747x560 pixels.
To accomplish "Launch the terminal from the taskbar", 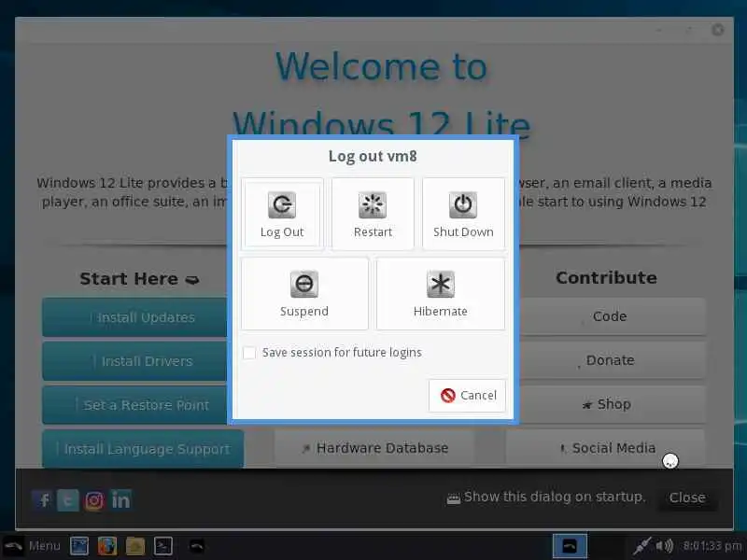I will coord(162,546).
